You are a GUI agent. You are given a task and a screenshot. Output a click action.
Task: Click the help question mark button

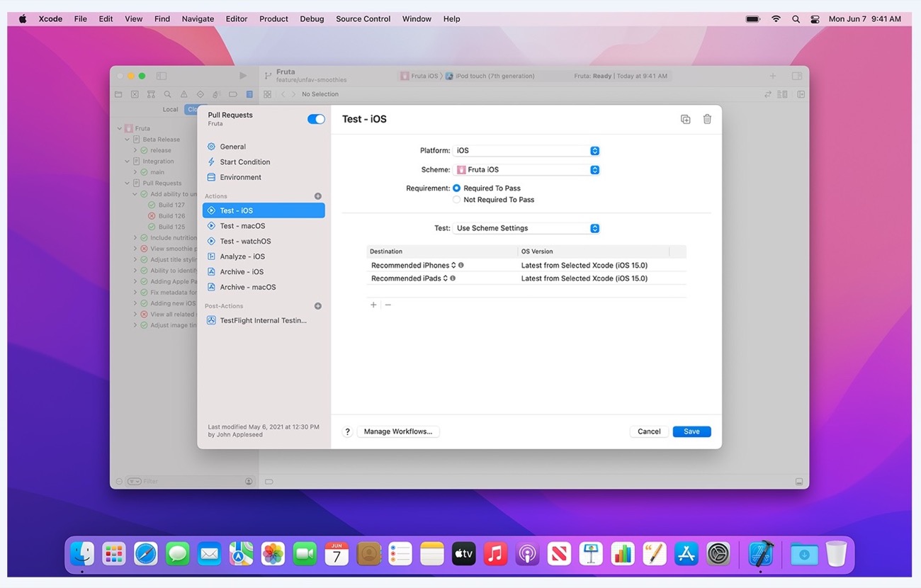pyautogui.click(x=347, y=431)
